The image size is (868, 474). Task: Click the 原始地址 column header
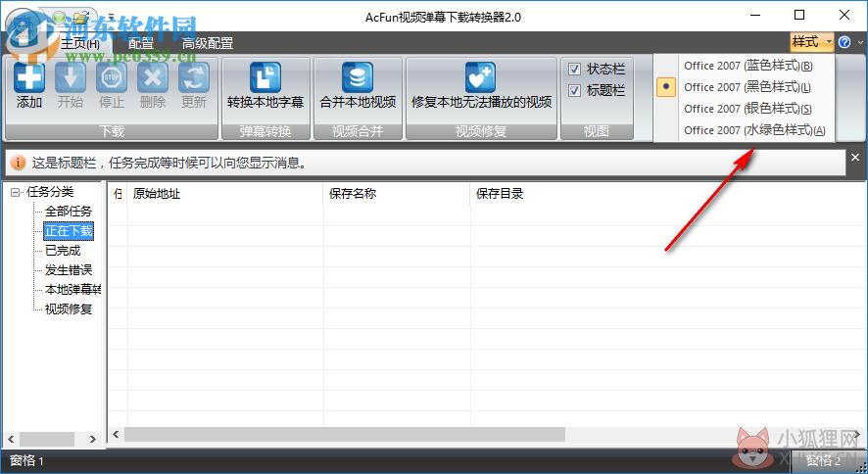coord(224,194)
